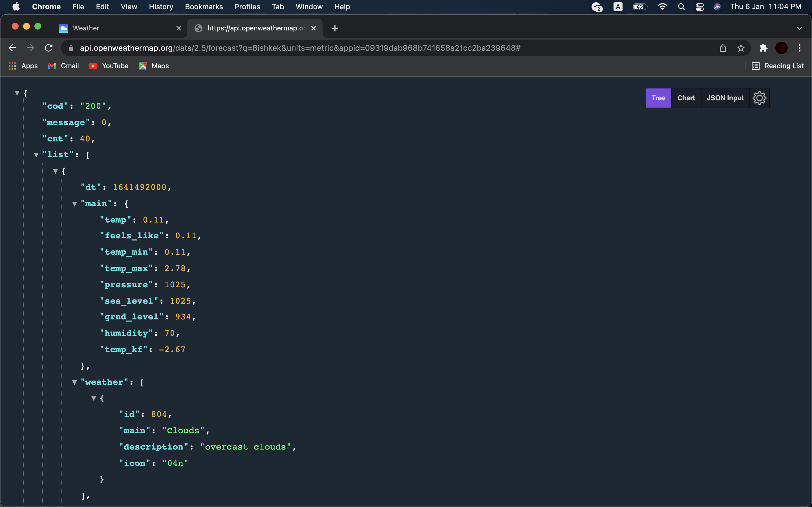Collapse the "weather" array node
The image size is (812, 507).
coord(74,382)
